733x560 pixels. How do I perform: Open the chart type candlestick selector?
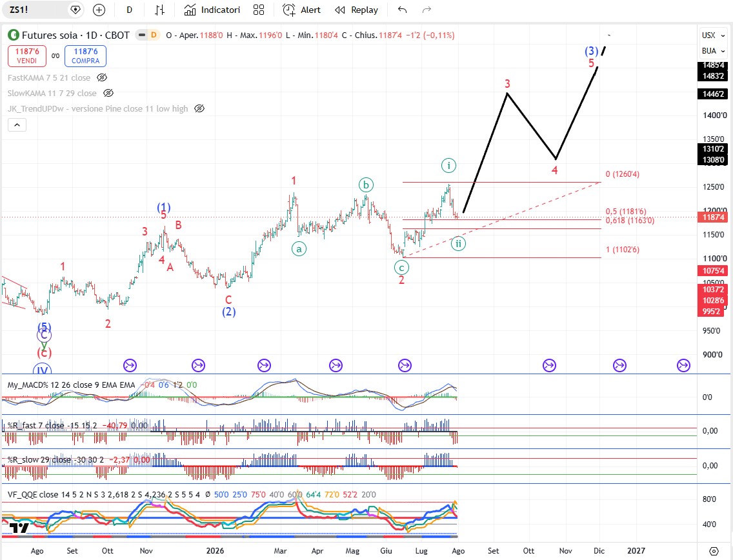pos(160,10)
